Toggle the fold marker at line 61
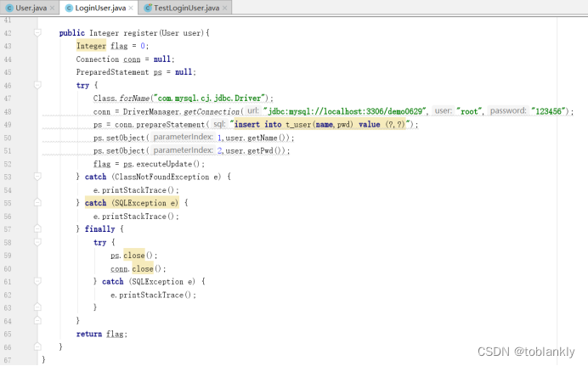588x366 pixels. click(37, 281)
